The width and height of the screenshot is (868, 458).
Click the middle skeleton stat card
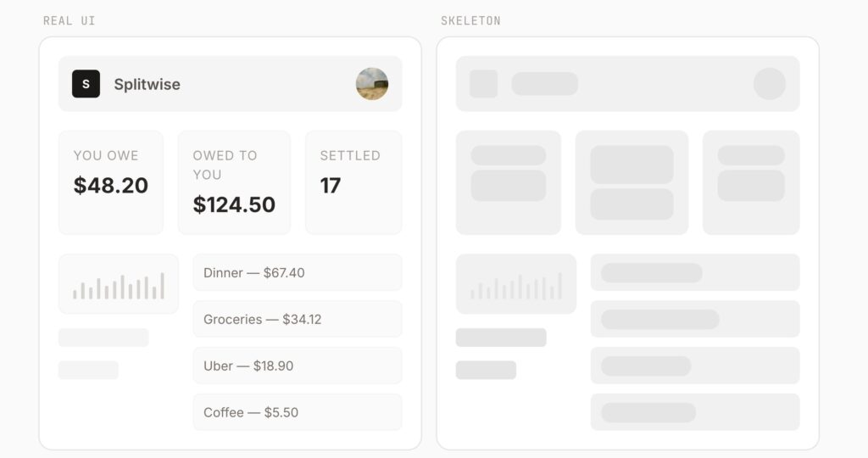(x=632, y=182)
